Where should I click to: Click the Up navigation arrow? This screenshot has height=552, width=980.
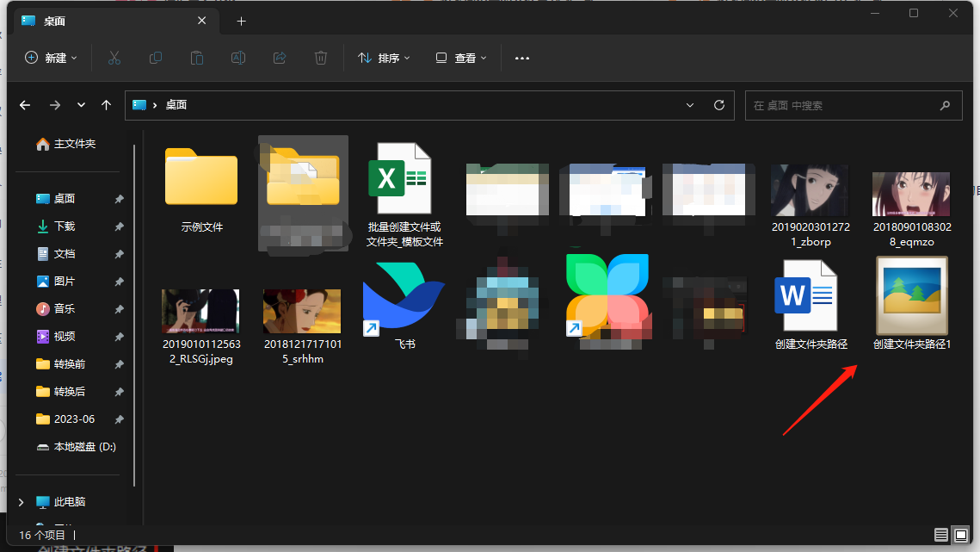click(x=106, y=104)
